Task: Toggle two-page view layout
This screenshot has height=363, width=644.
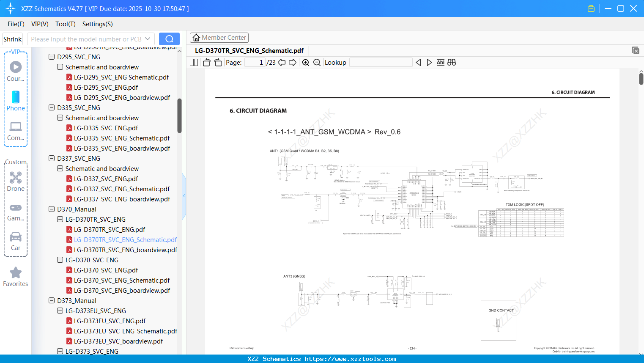Action: [193, 62]
